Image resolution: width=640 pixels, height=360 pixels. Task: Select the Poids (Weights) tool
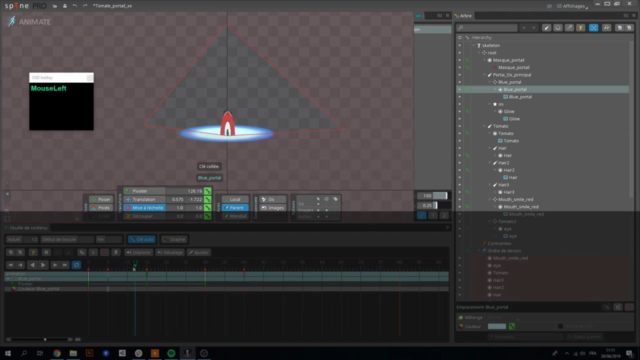pyautogui.click(x=101, y=208)
